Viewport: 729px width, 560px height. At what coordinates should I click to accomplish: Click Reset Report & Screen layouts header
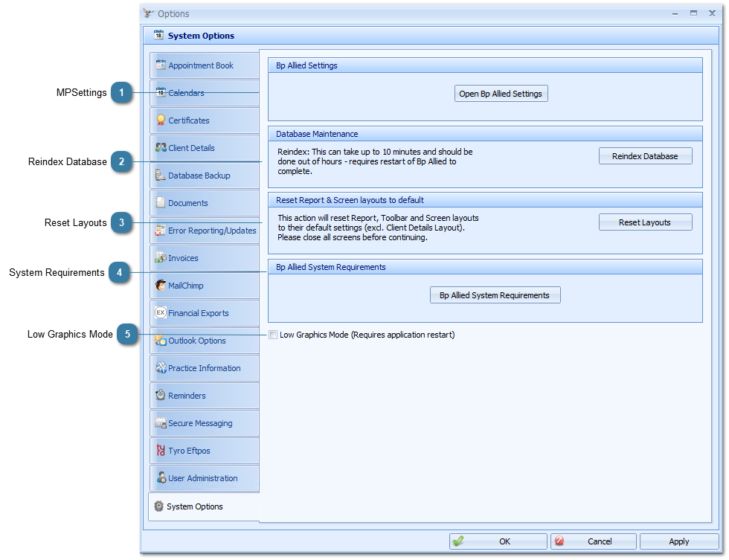(x=485, y=200)
